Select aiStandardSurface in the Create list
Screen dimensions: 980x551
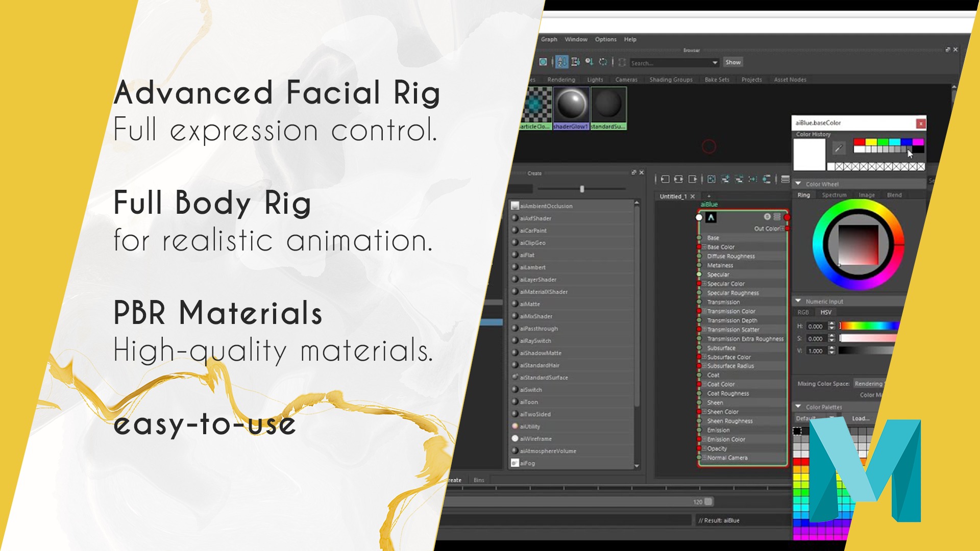pyautogui.click(x=544, y=378)
